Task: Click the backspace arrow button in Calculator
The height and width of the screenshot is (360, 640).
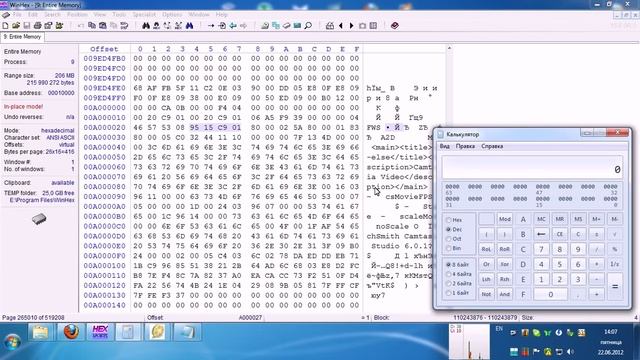Action: point(541,234)
